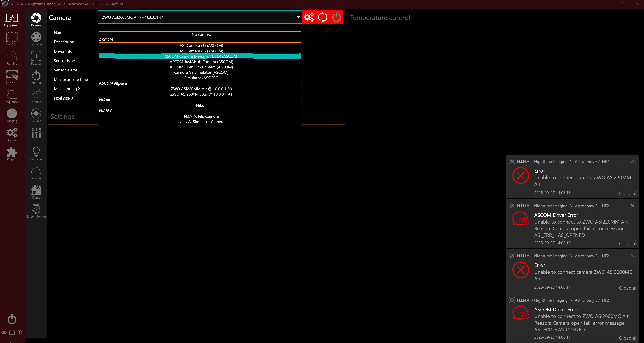Choose ASCOM Camera Driver for DSLR
The image size is (644, 343).
coord(201,56)
